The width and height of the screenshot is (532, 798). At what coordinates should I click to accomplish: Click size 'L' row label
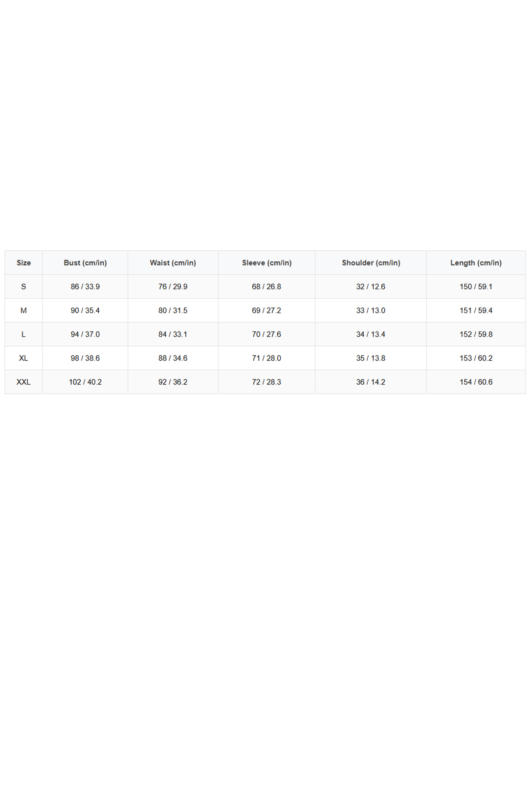23,334
